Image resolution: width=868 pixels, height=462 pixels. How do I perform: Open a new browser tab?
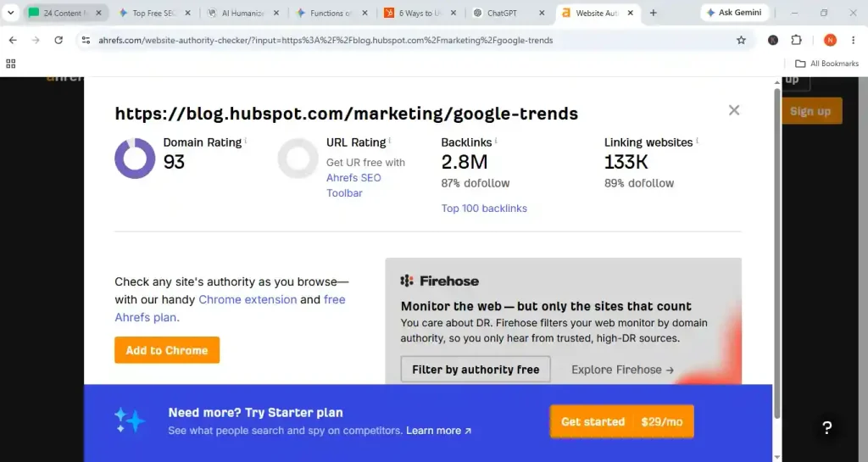pyautogui.click(x=654, y=13)
